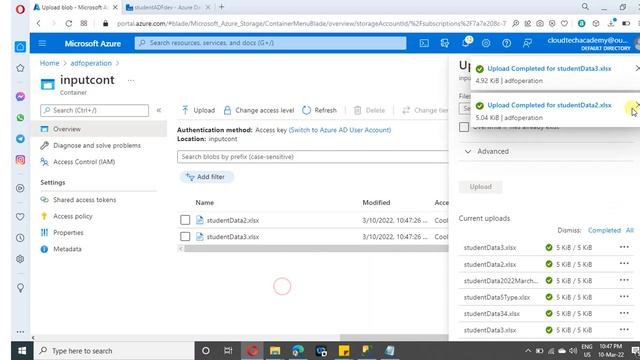Open a new browser tab
Viewport: 640px width, 360px height.
click(222, 7)
